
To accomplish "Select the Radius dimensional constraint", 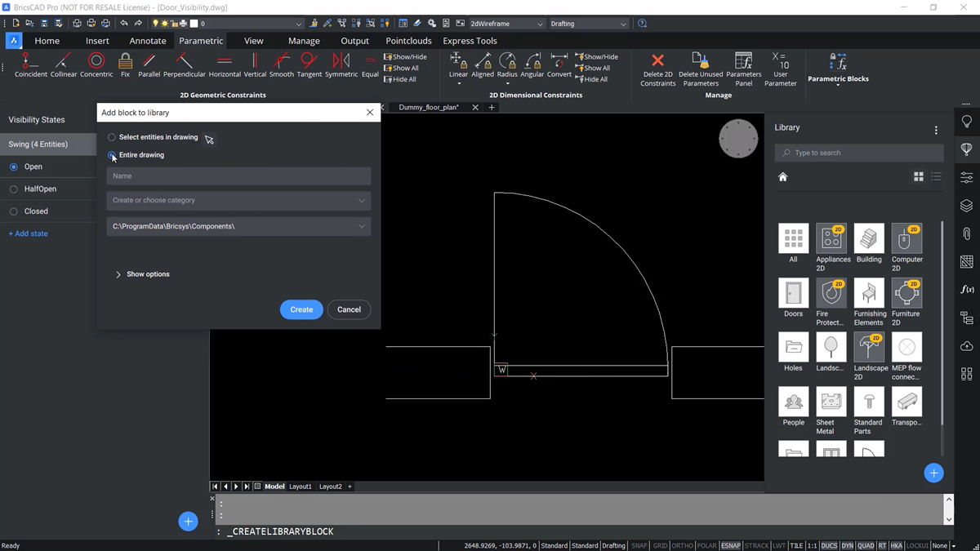I will tap(507, 65).
